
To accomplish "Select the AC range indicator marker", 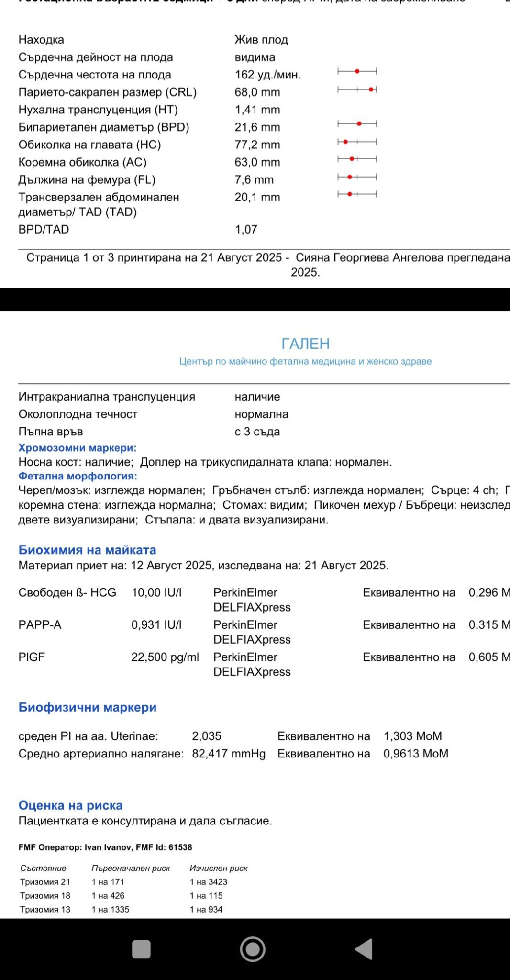I will pyautogui.click(x=352, y=159).
